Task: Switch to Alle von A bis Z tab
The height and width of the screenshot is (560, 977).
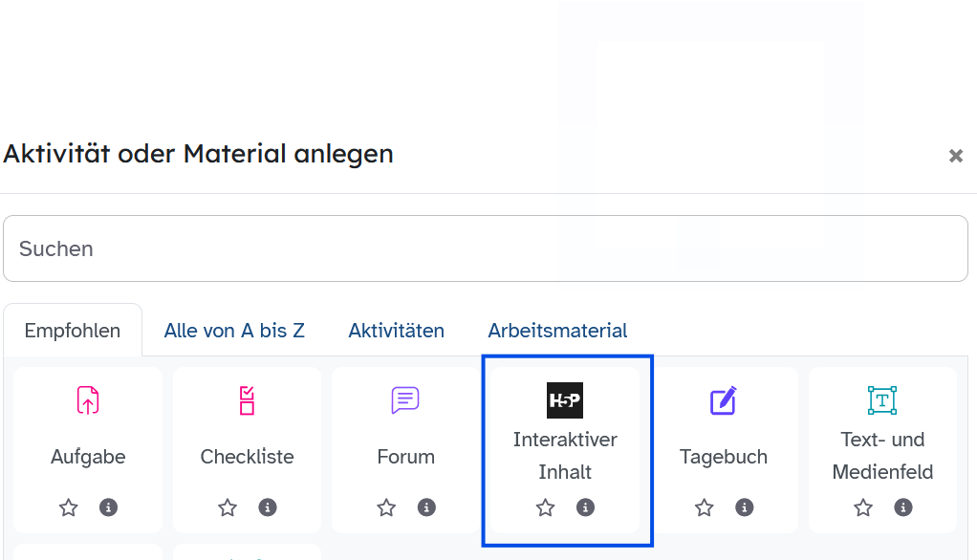Action: pyautogui.click(x=234, y=331)
